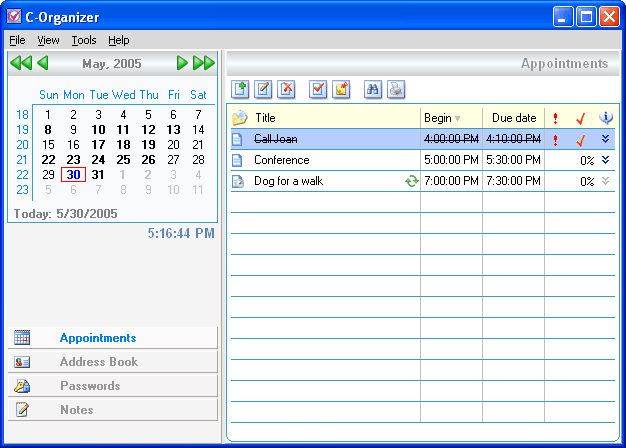626x448 pixels.
Task: Switch to the Address Book section
Action: tap(98, 362)
